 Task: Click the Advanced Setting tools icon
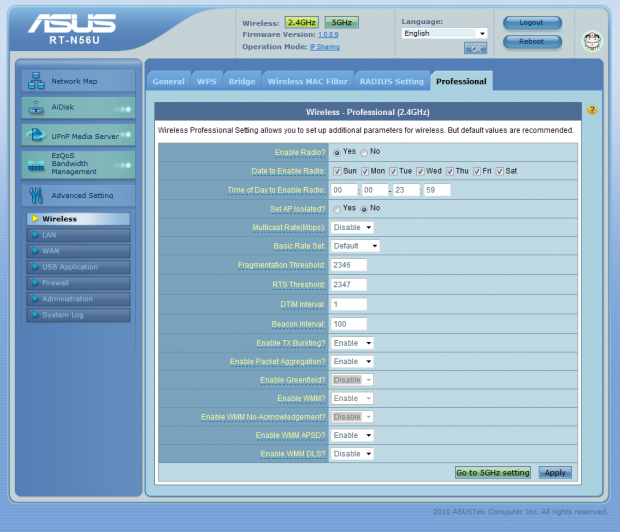(x=36, y=195)
